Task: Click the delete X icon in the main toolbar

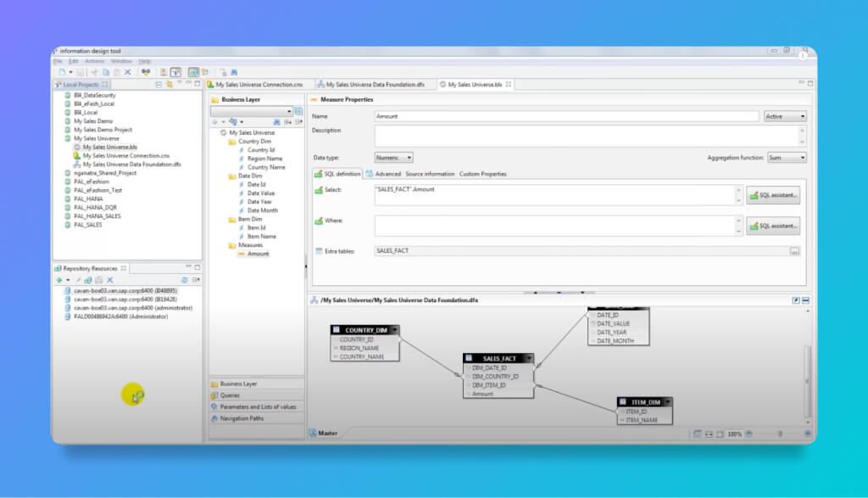Action: 127,71
